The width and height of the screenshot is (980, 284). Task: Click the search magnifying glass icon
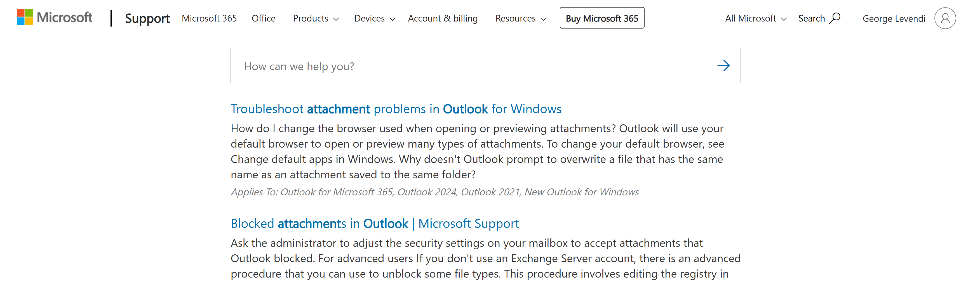pos(835,18)
